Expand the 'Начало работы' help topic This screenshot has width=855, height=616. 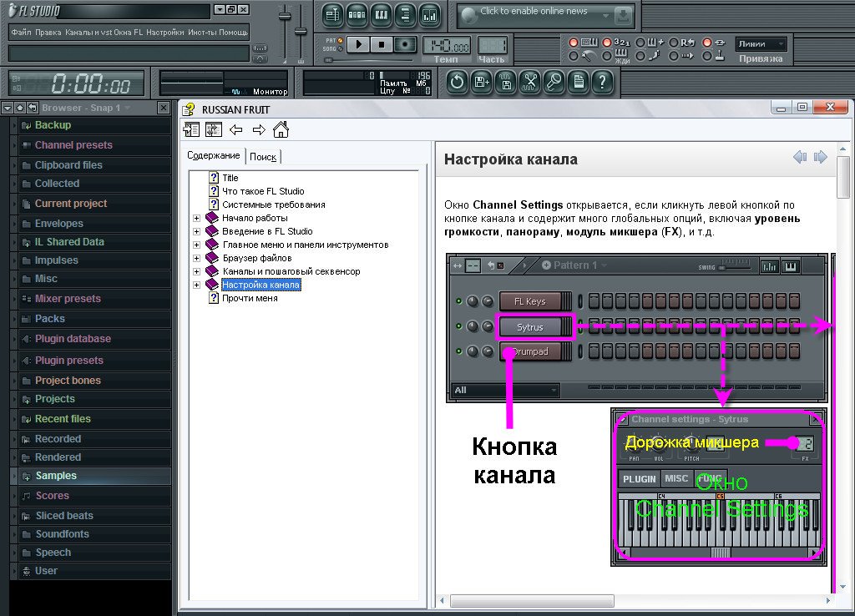(x=197, y=218)
